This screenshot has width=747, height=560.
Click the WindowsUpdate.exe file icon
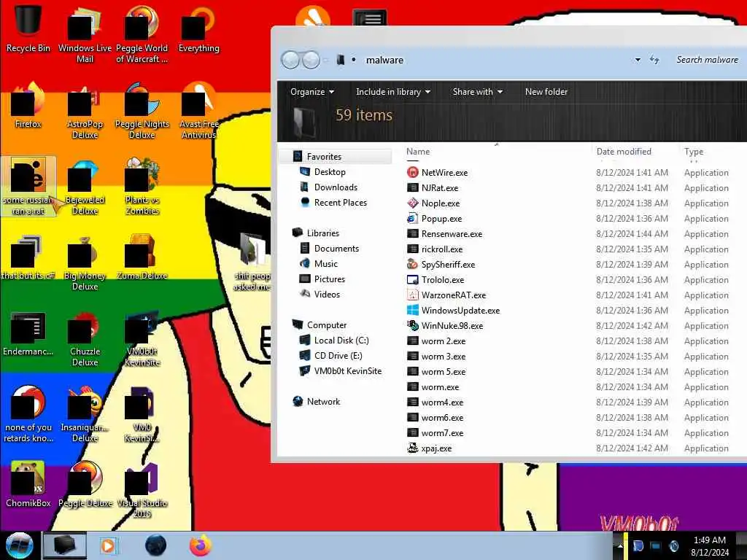pos(413,310)
